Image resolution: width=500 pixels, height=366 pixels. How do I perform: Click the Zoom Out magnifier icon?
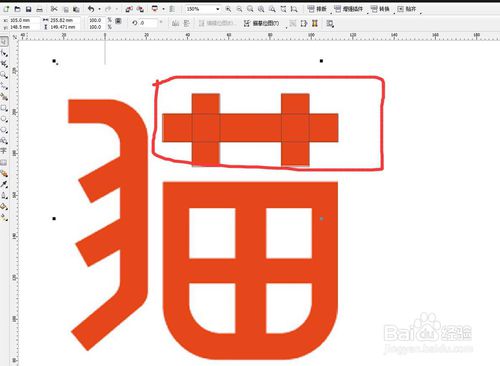[x=239, y=9]
